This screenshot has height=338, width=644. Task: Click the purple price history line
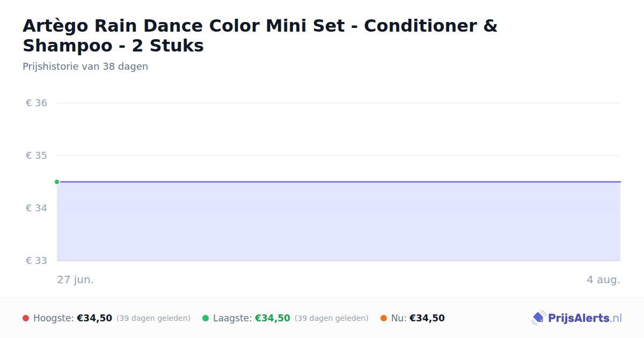(339, 182)
